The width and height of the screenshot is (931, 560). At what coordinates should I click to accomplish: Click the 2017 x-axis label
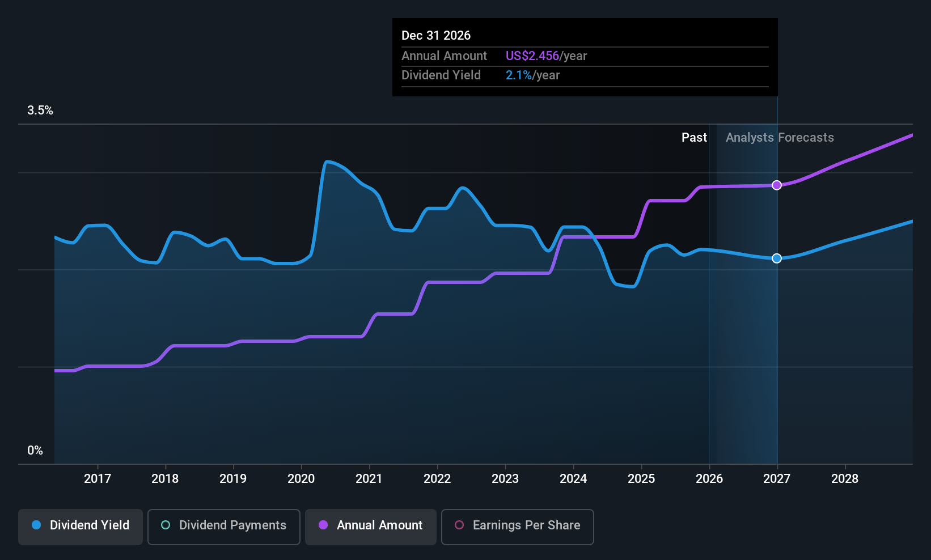point(98,478)
